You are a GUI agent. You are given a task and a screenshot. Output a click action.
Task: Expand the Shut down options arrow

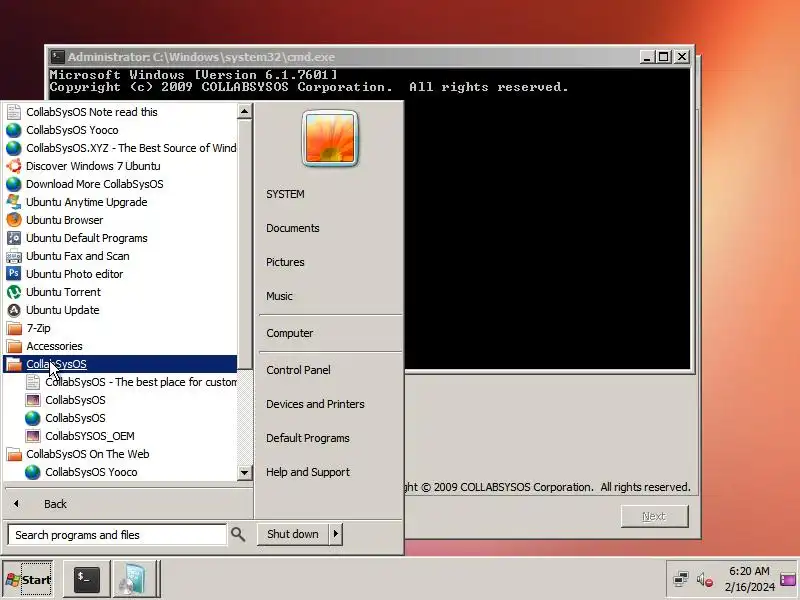tap(335, 534)
